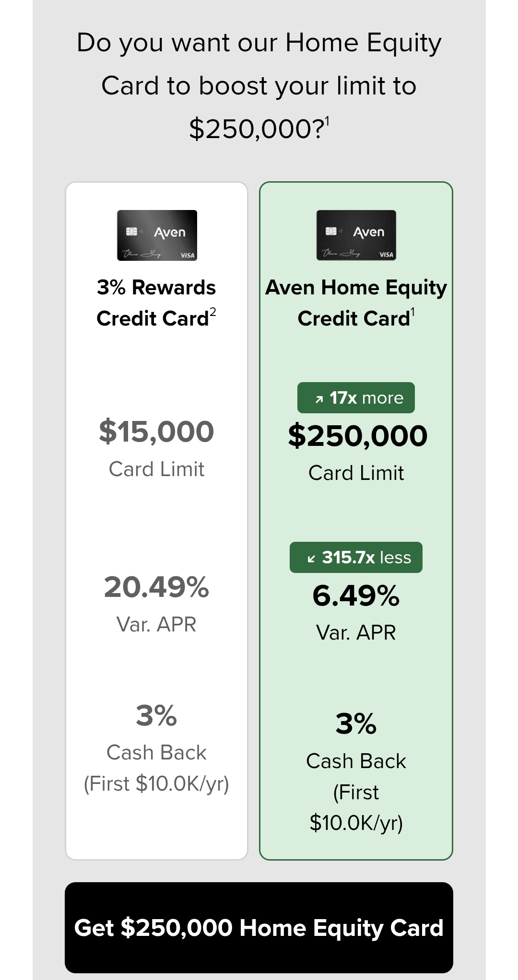Select the Aven Home Equity card image
518x980 pixels.
(356, 235)
